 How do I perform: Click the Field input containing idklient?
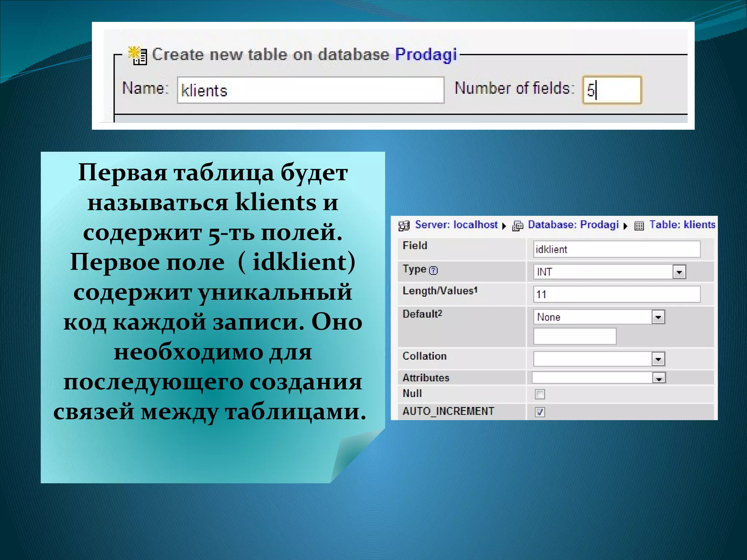tap(616, 249)
